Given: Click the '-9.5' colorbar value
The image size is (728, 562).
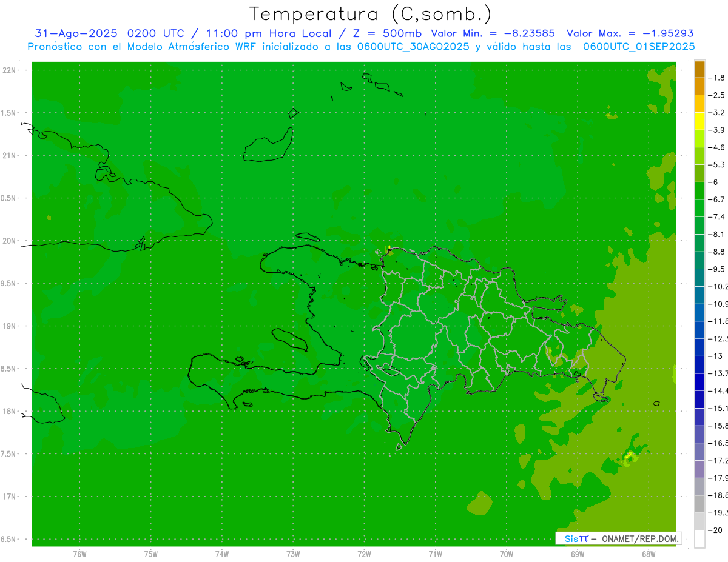Looking at the screenshot, I should [718, 269].
